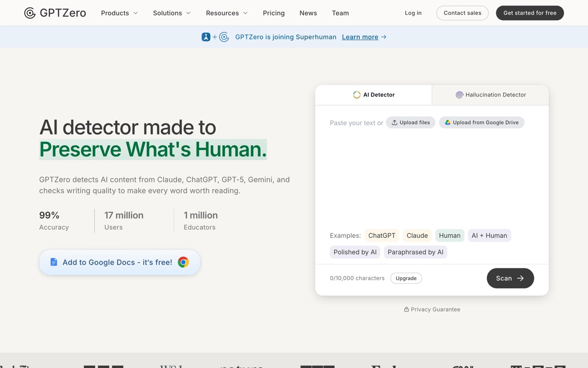Click the GPTZero logo

pyautogui.click(x=55, y=13)
